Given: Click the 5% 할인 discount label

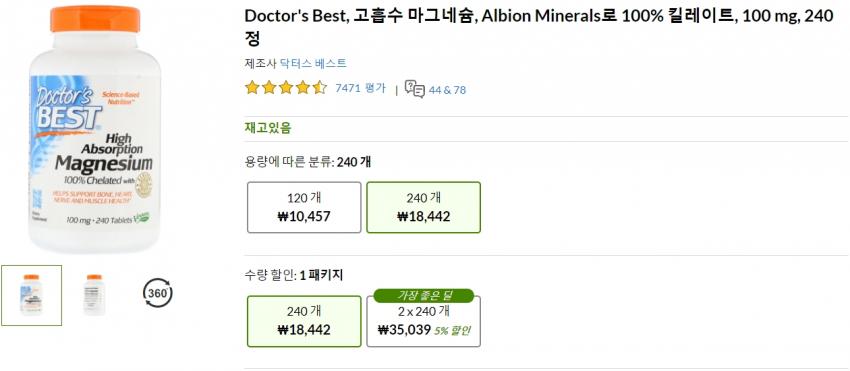Looking at the screenshot, I should click(452, 330).
